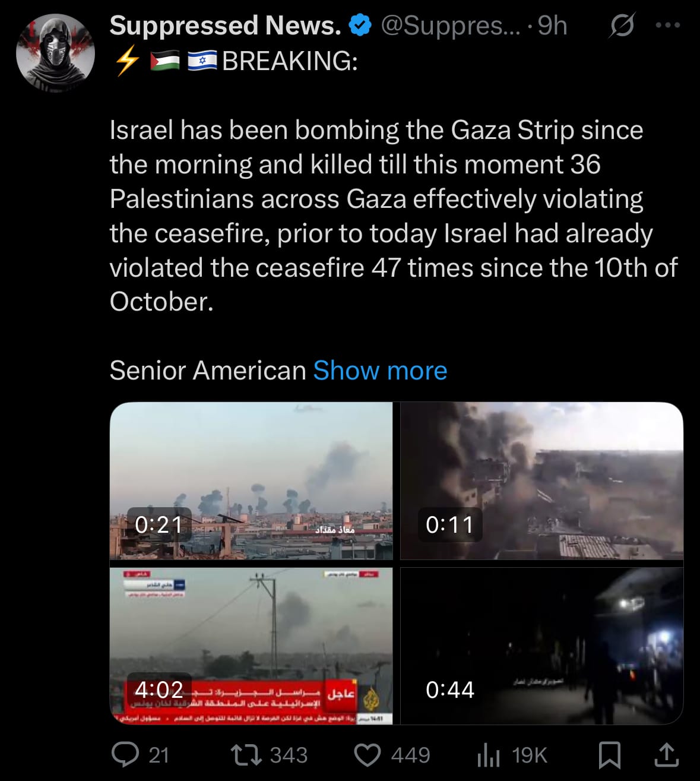The image size is (700, 781).
Task: Bookmark this post
Action: (x=609, y=755)
